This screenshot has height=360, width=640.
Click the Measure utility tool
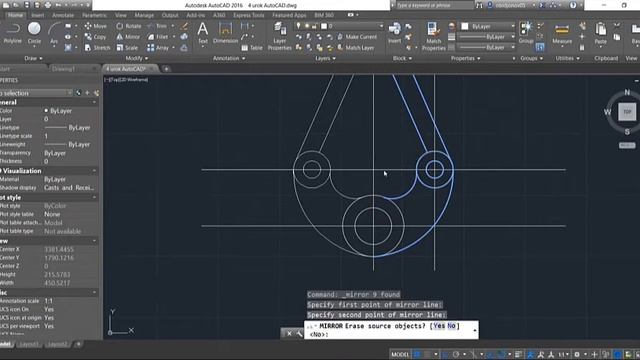[562, 33]
